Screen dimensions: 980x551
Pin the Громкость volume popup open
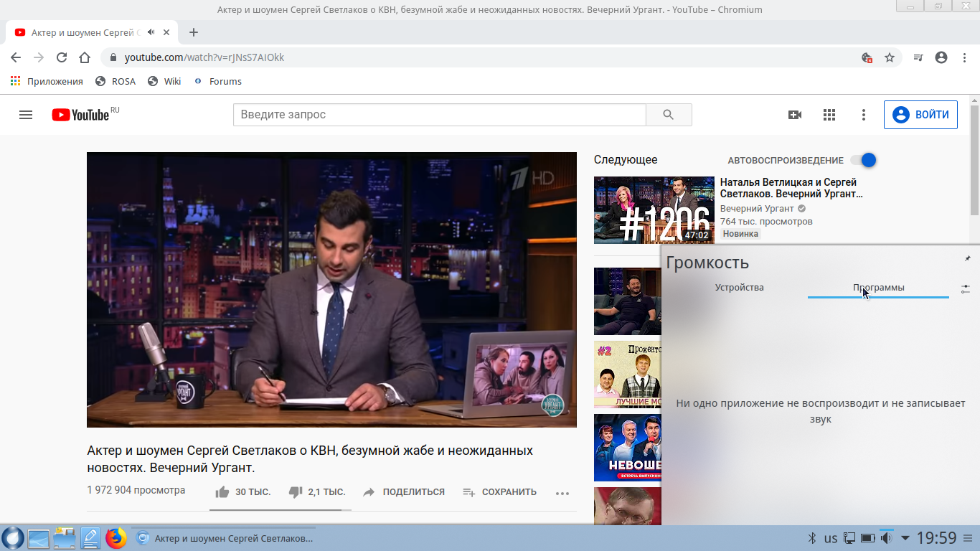point(967,258)
